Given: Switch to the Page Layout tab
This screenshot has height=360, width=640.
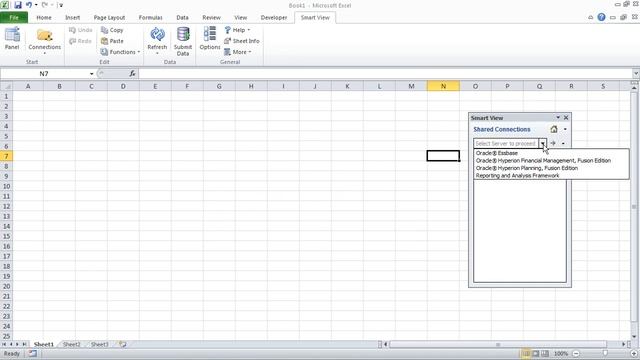Looking at the screenshot, I should (109, 18).
